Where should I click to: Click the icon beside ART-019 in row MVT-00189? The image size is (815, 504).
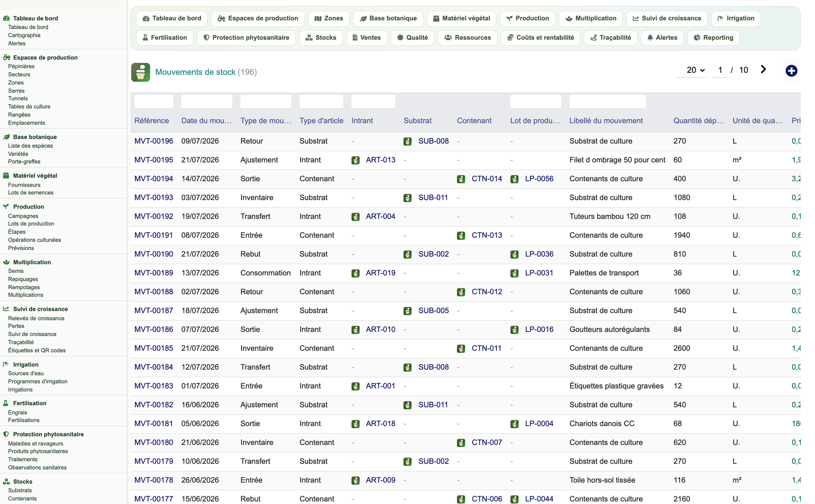click(356, 273)
